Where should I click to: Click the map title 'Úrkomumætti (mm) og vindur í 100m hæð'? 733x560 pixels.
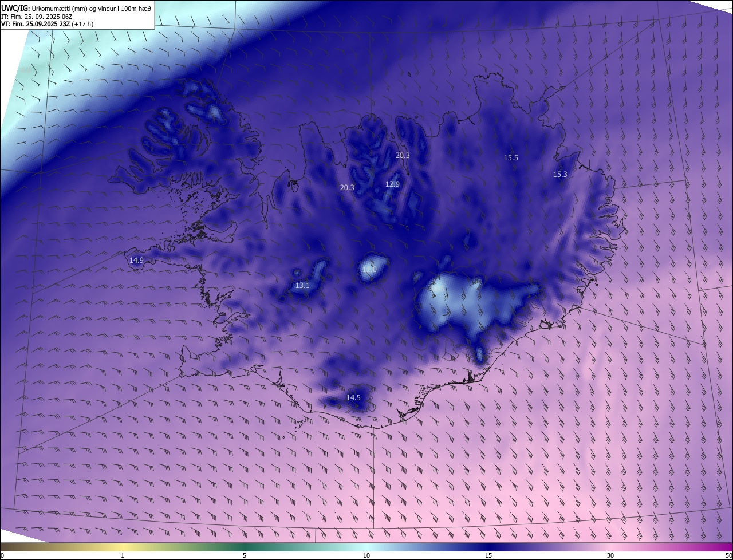92,7
